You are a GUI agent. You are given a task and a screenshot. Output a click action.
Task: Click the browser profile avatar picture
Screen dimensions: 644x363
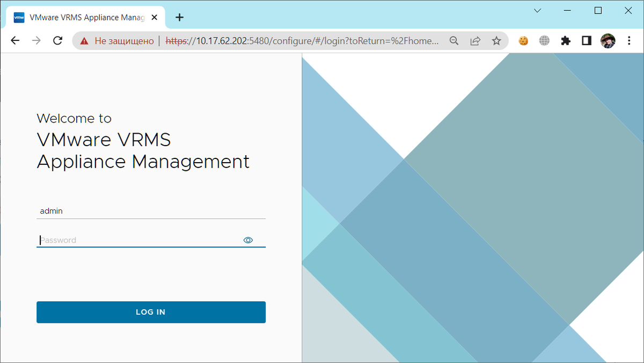[608, 40]
